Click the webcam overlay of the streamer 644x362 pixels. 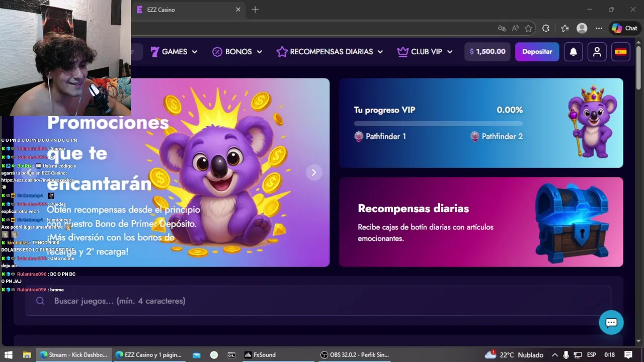pos(65,58)
